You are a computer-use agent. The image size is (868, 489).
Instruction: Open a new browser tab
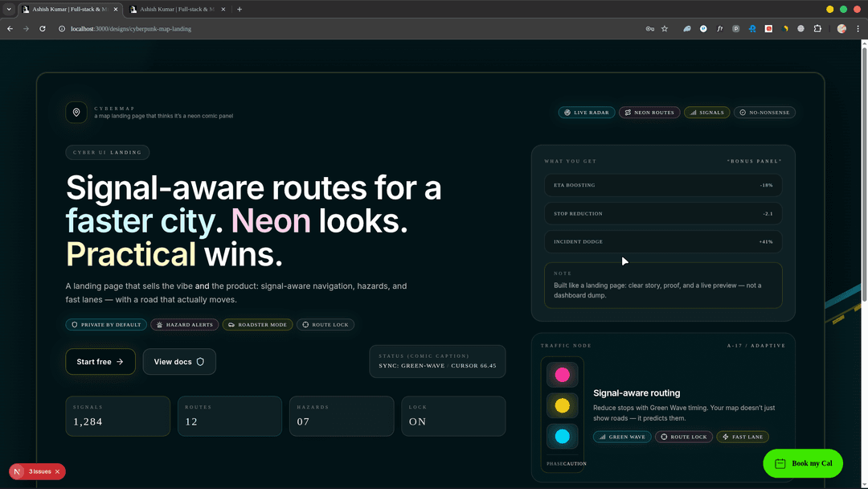click(x=240, y=9)
